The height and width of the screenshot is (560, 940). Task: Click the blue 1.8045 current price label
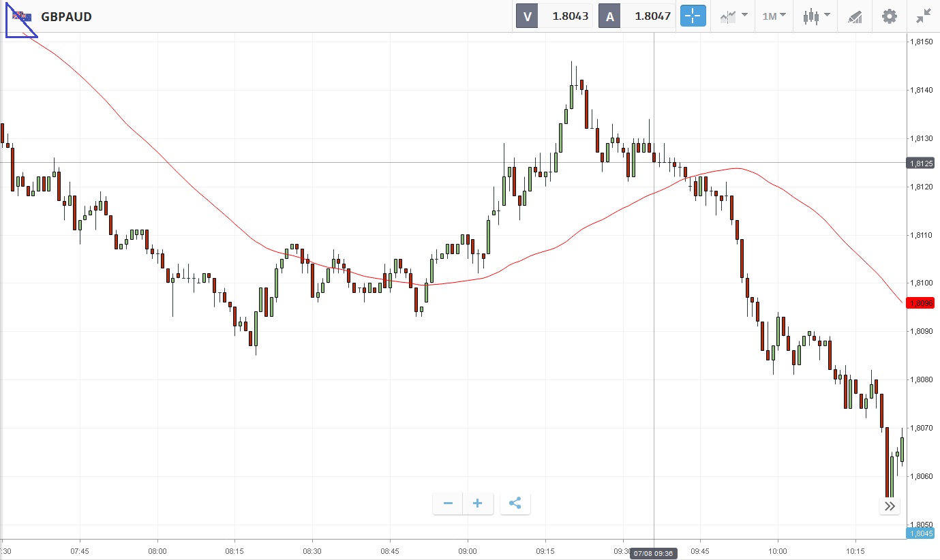(920, 533)
